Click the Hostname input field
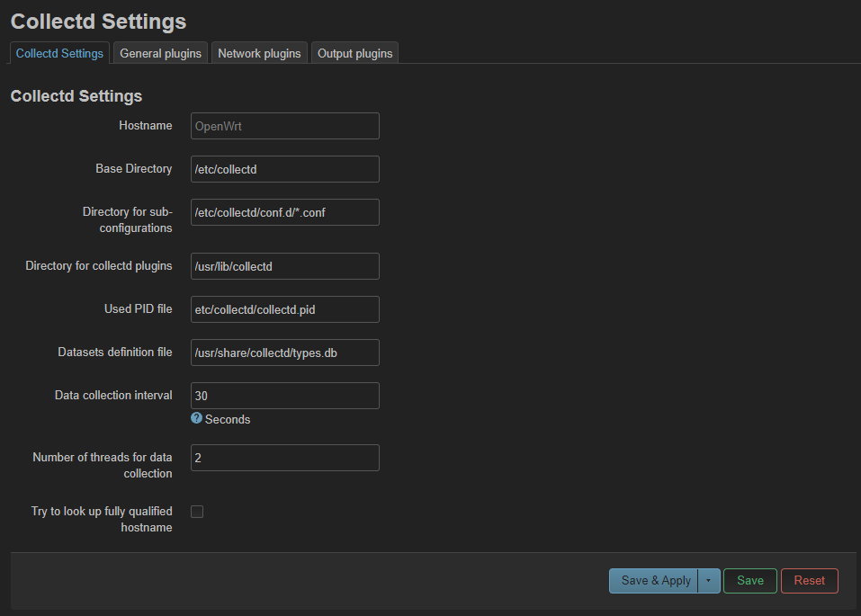 click(284, 126)
